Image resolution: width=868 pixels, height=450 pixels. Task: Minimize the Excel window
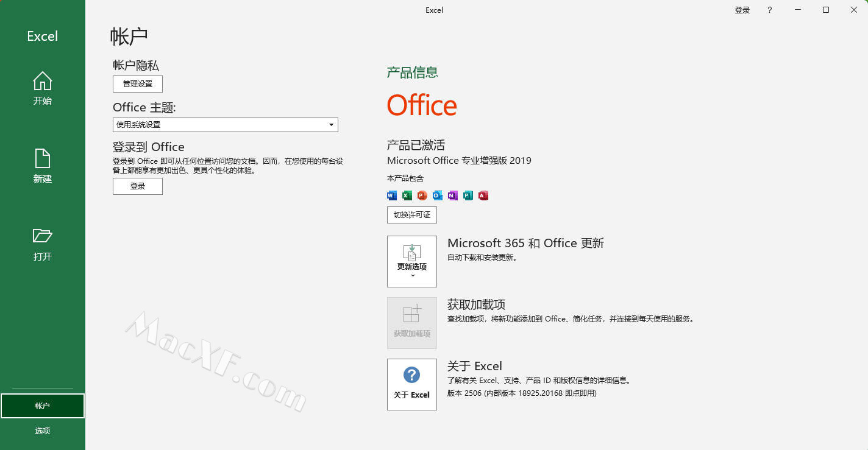[x=798, y=10]
